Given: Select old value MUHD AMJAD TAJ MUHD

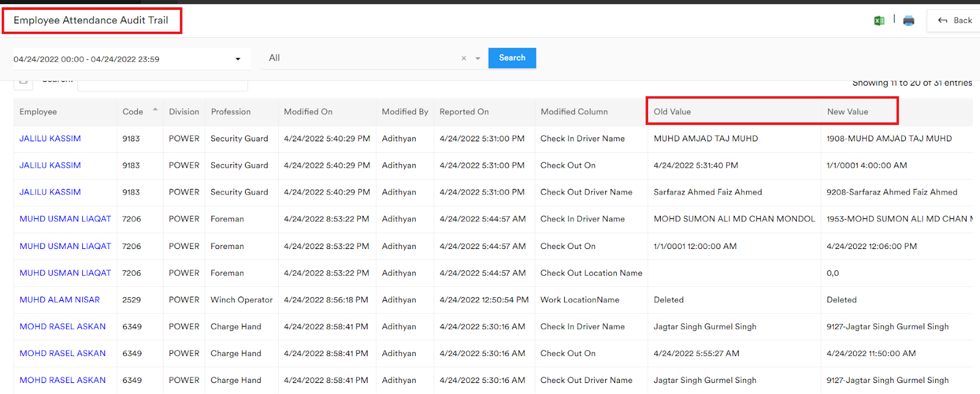Looking at the screenshot, I should click(x=706, y=139).
